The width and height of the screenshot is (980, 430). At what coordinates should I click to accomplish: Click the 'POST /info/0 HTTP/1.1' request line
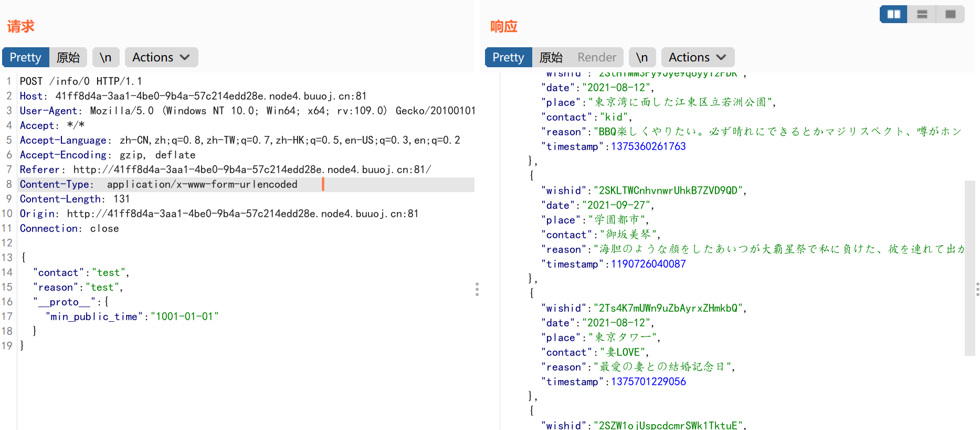pos(81,81)
